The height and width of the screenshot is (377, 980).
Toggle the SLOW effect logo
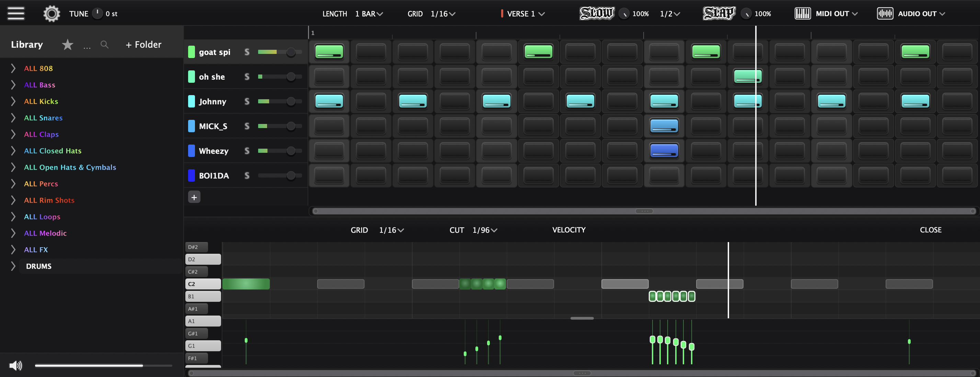597,13
